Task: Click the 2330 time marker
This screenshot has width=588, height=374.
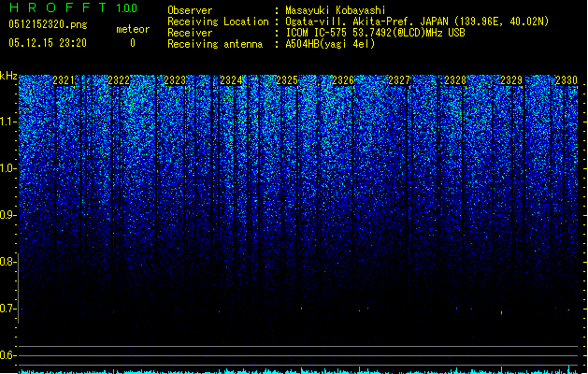Action: pos(566,80)
